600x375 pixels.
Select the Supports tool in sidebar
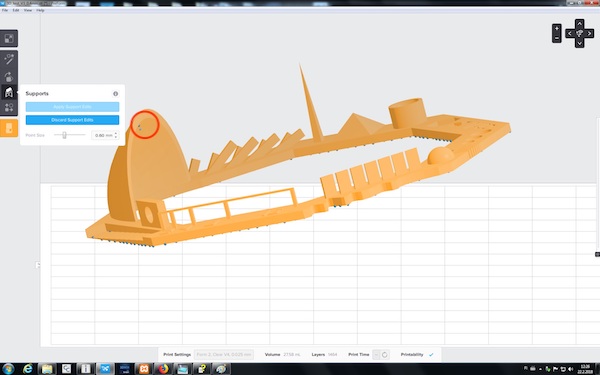coord(9,92)
